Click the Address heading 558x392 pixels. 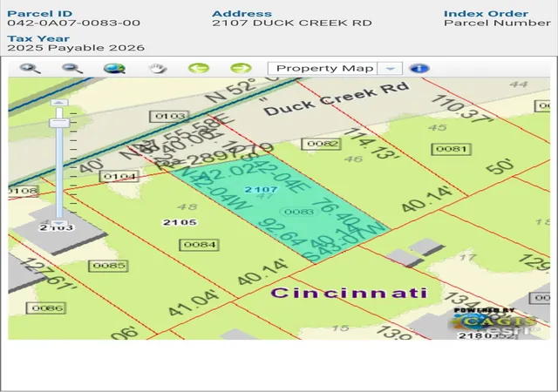(x=242, y=14)
